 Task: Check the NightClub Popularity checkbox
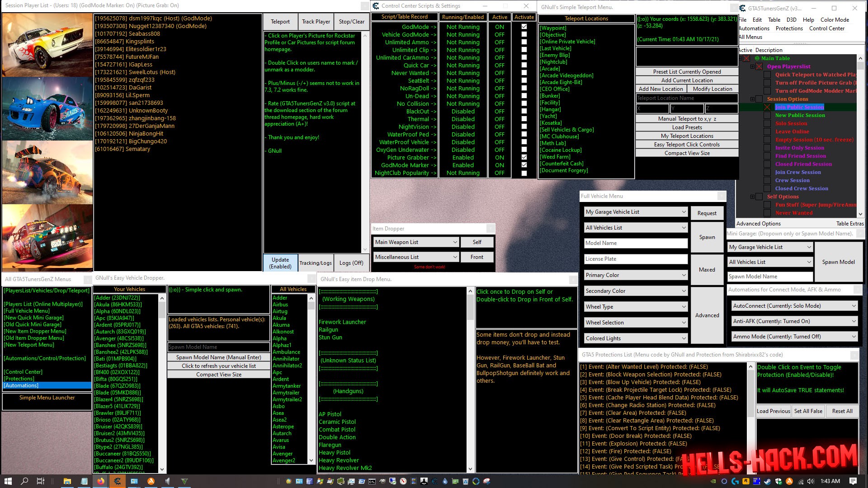tap(524, 173)
